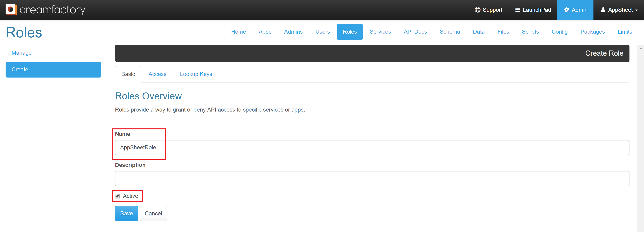Expand the Access tab options
644x232 pixels.
click(157, 74)
